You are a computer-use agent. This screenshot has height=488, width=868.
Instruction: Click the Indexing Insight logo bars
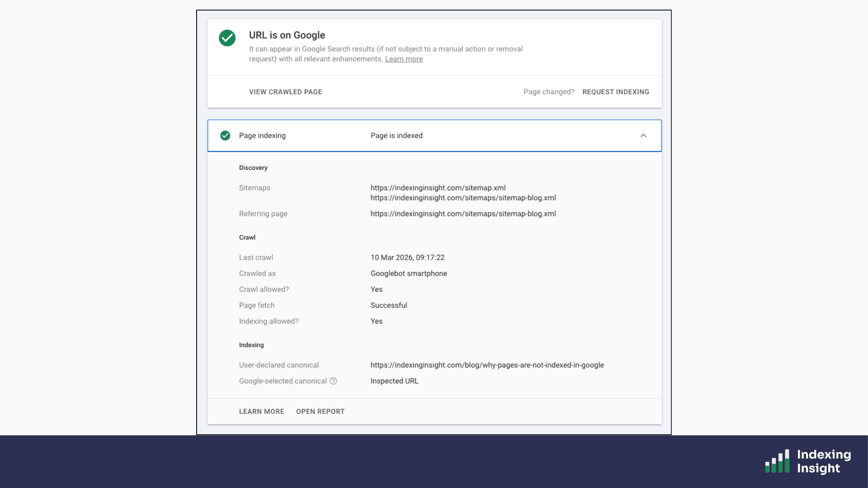click(777, 461)
